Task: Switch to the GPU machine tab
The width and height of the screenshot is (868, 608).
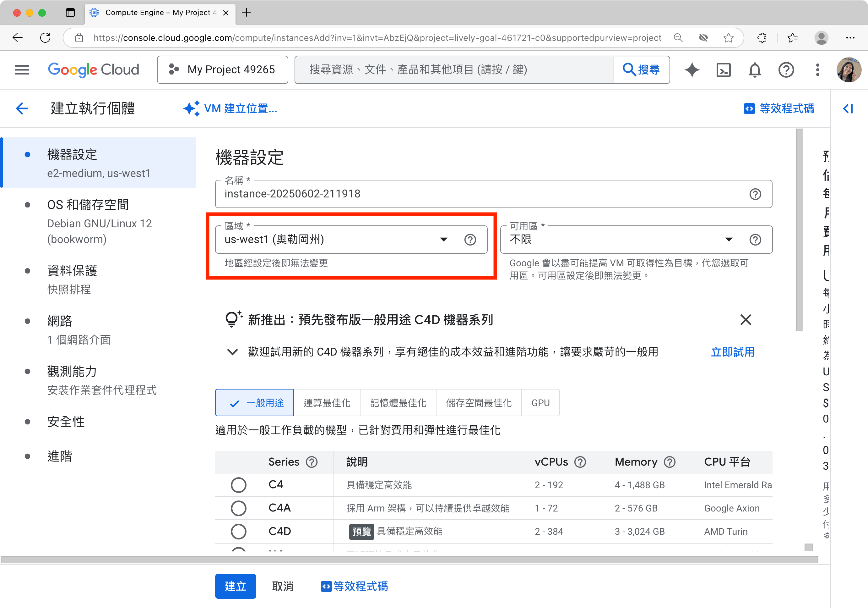Action: 540,403
